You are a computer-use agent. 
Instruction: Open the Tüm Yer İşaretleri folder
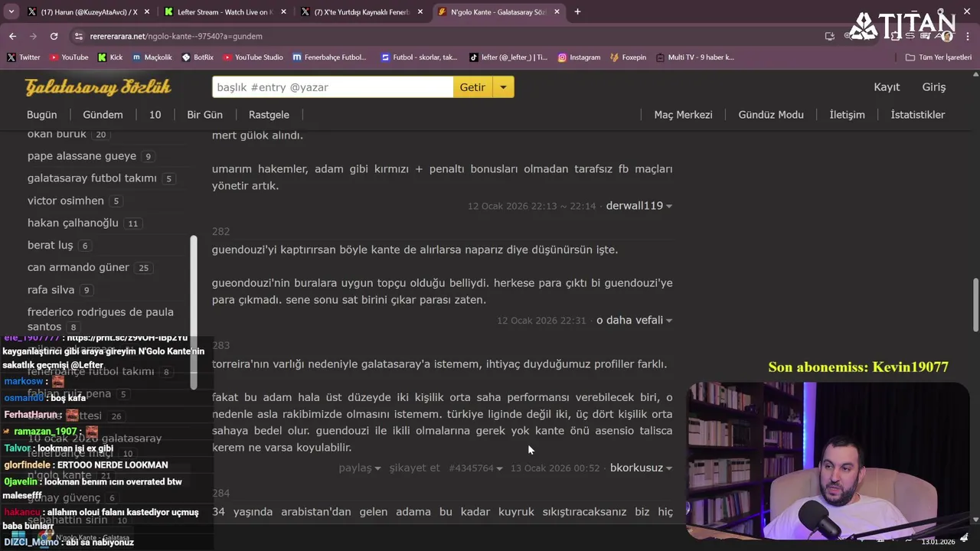pos(938,57)
